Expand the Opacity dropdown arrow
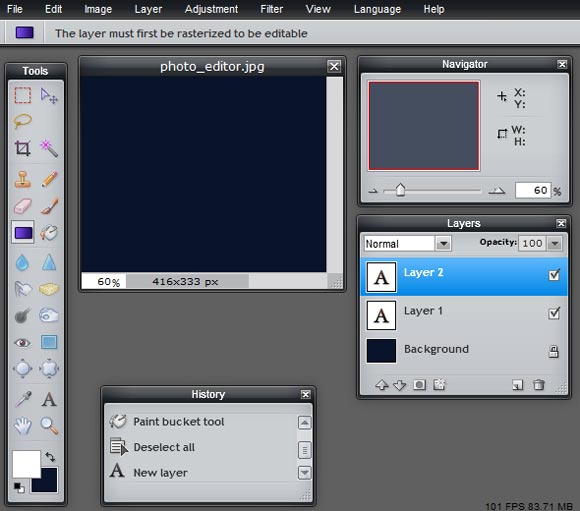The width and height of the screenshot is (580, 511). [x=554, y=243]
